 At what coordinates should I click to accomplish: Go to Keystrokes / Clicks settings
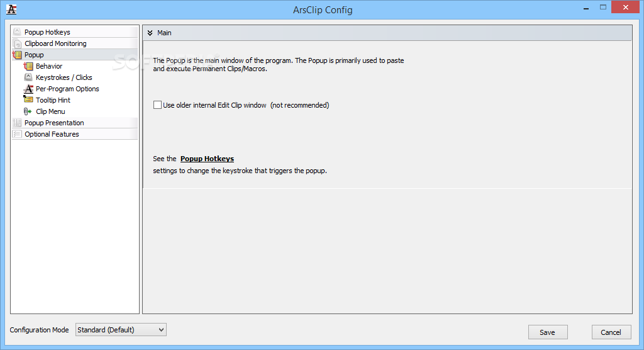tap(64, 77)
